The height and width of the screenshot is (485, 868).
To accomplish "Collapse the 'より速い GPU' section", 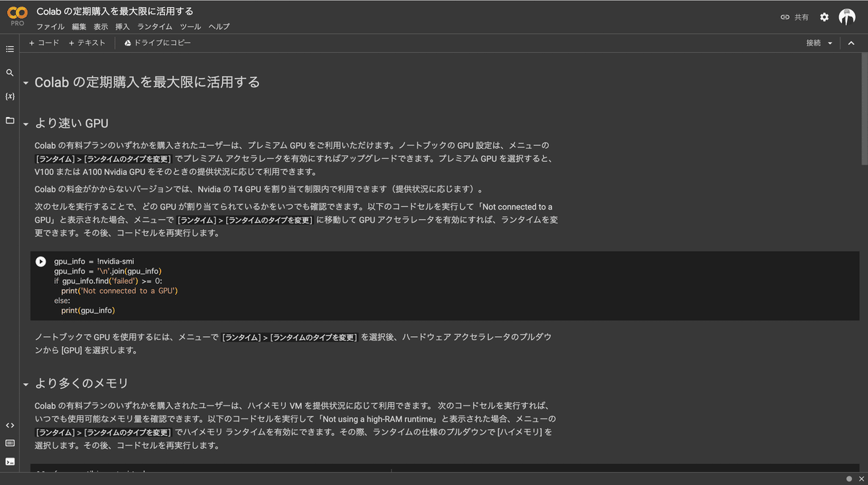I will [x=26, y=124].
